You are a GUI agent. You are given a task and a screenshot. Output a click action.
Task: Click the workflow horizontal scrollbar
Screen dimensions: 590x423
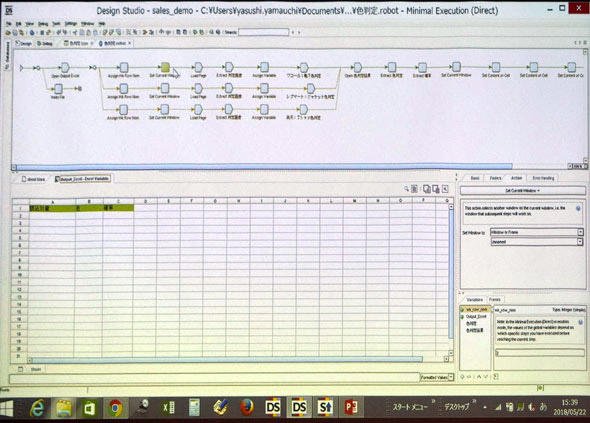[264, 166]
